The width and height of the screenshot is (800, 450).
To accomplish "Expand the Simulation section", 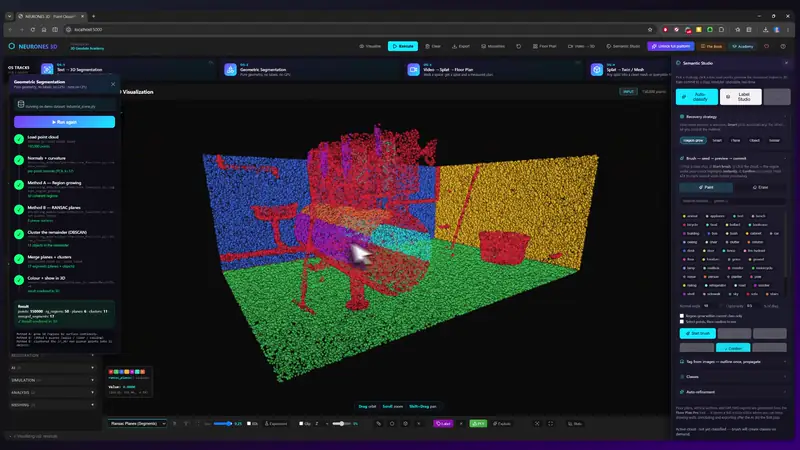I will [52, 380].
